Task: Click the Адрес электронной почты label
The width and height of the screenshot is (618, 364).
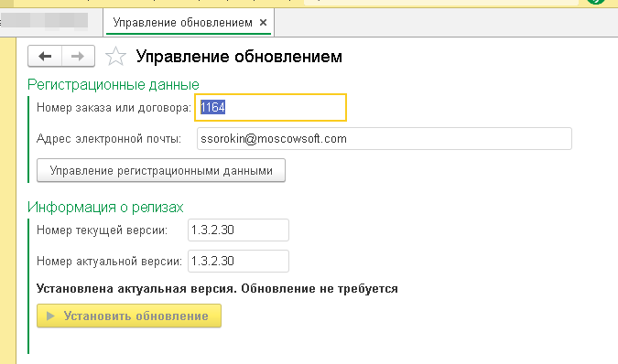Action: (x=109, y=138)
